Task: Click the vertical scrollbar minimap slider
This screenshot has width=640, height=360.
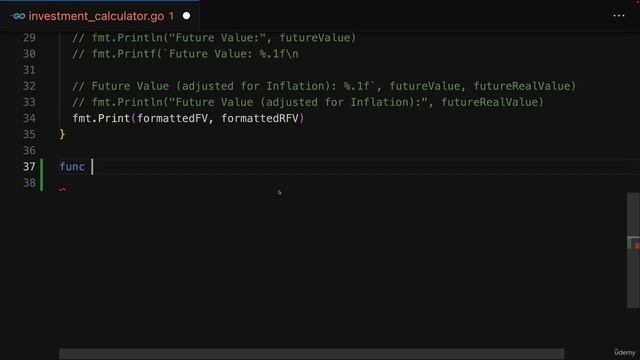Action: point(633,250)
